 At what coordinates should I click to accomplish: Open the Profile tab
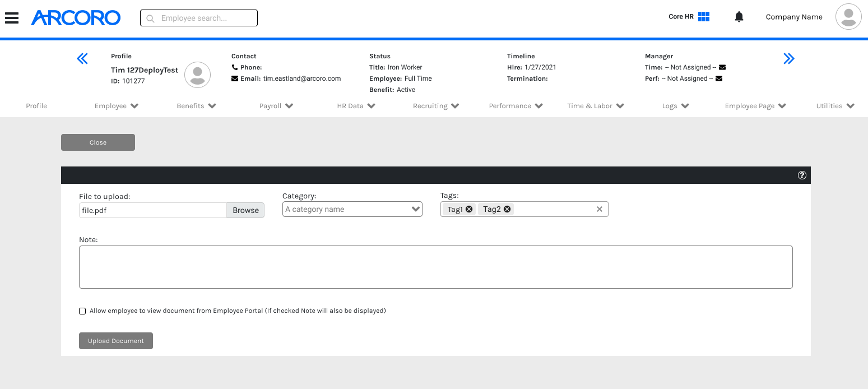pyautogui.click(x=36, y=106)
